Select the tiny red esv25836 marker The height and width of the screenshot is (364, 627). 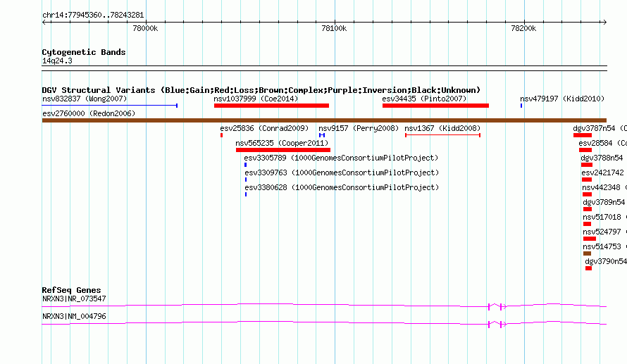221,135
